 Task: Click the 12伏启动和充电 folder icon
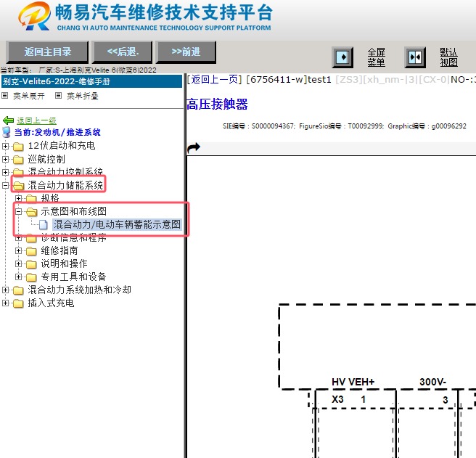point(18,147)
